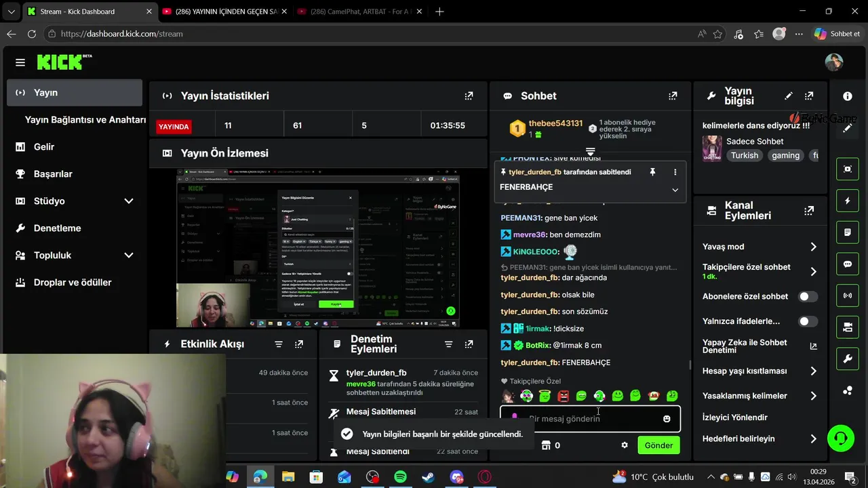Open File Explorer from the taskbar
Image resolution: width=868 pixels, height=488 pixels.
point(288,477)
